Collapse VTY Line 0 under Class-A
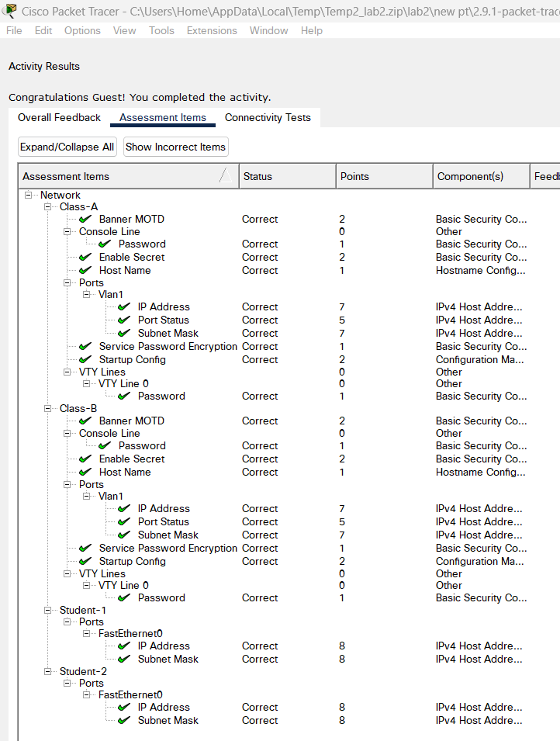560x741 pixels. click(x=86, y=384)
